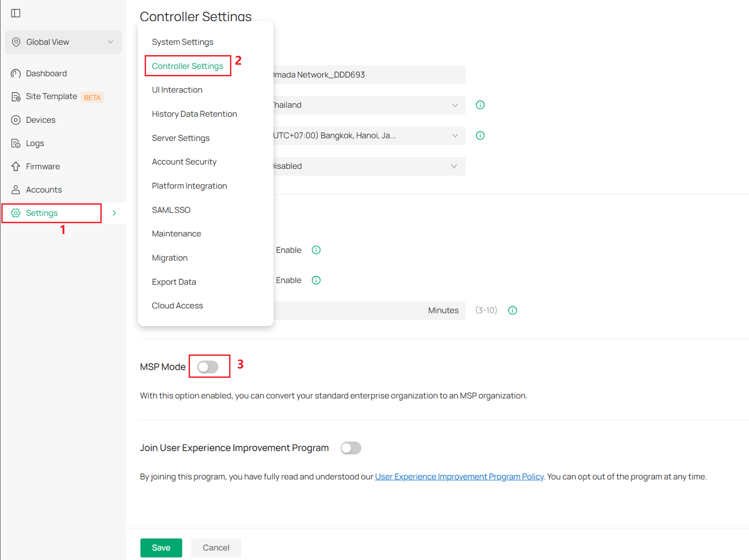Image resolution: width=749 pixels, height=560 pixels.
Task: Click the Save button
Action: click(161, 547)
